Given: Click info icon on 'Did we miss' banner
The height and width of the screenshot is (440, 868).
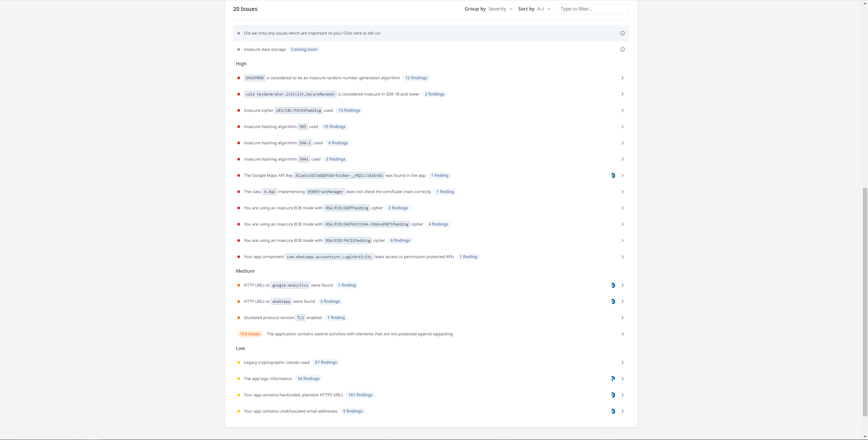Looking at the screenshot, I should (622, 33).
